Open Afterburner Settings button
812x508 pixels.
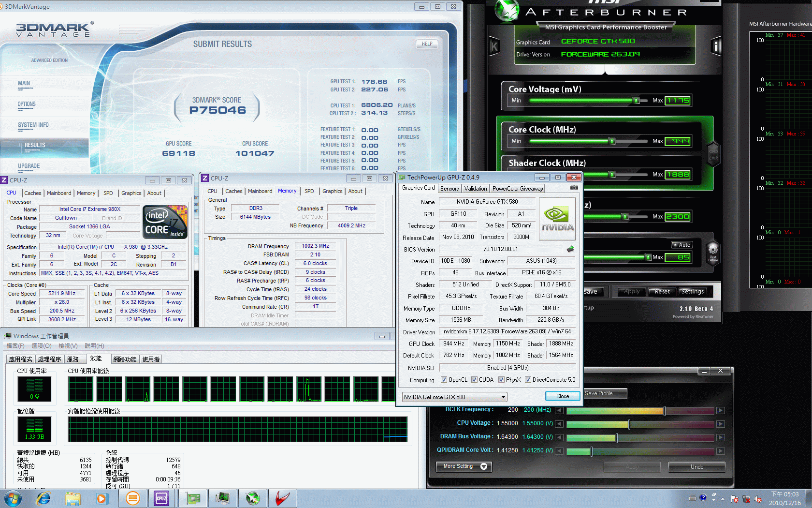click(x=692, y=292)
